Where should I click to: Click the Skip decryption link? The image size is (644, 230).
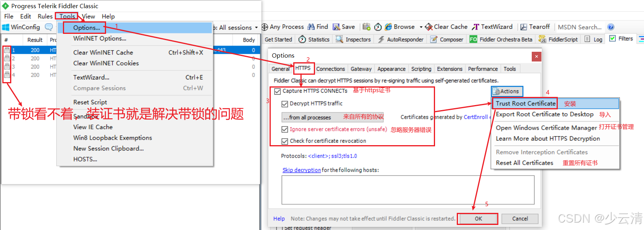(302, 170)
